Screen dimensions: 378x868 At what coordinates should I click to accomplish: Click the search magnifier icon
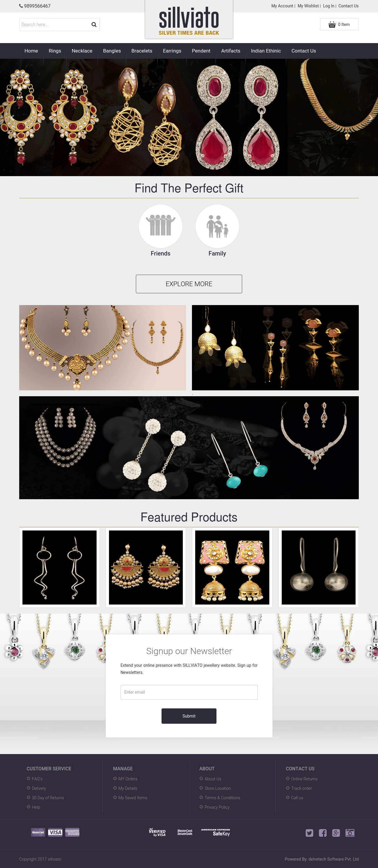(94, 24)
